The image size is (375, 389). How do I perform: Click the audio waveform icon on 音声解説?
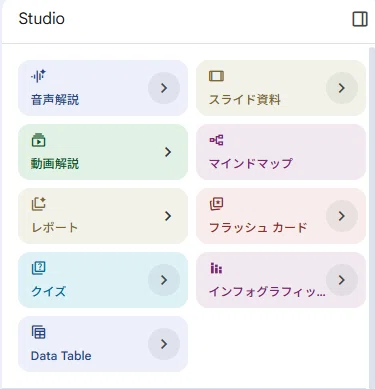click(x=38, y=76)
